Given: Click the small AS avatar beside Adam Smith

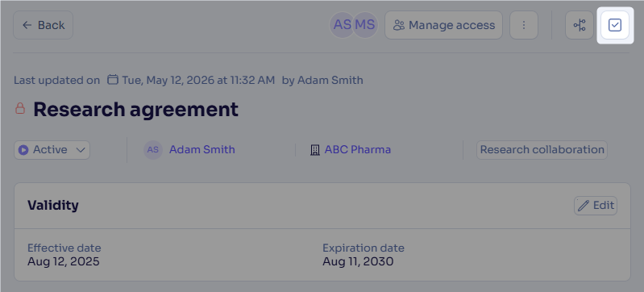Looking at the screenshot, I should 153,150.
